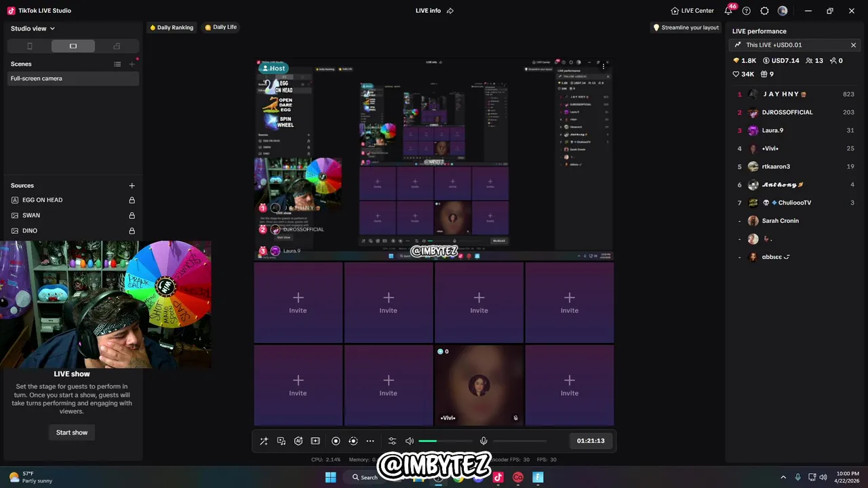Viewport: 868px width, 488px height.
Task: Click the Start show button
Action: click(x=72, y=432)
